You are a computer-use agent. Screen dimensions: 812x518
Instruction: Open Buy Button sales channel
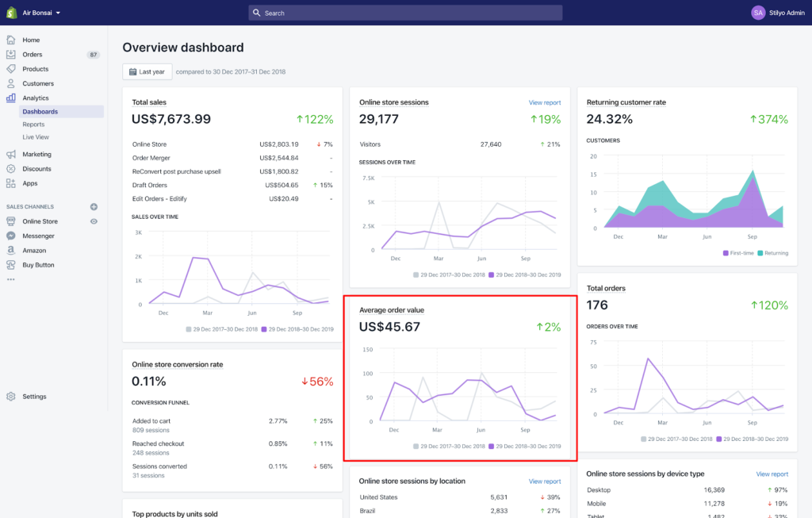click(38, 265)
